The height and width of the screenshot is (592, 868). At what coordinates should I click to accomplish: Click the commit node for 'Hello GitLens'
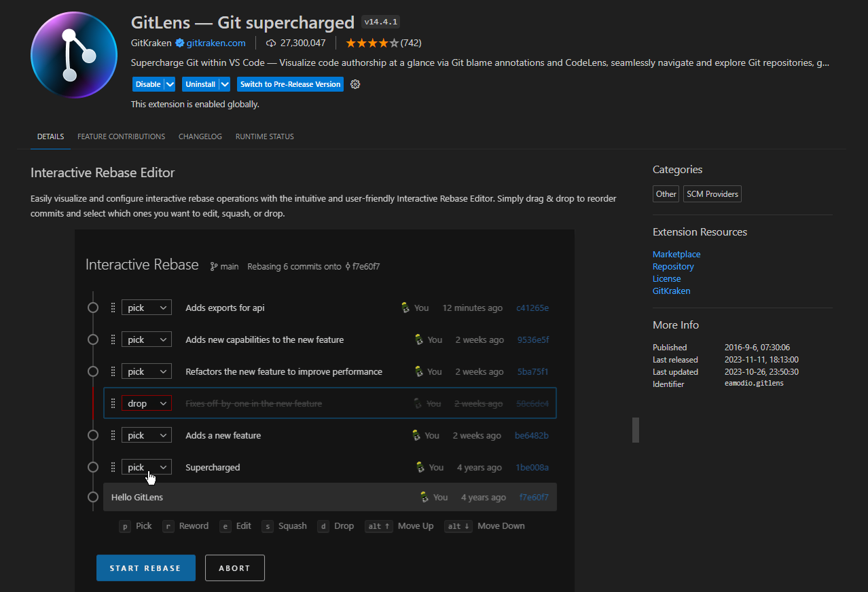click(x=93, y=497)
